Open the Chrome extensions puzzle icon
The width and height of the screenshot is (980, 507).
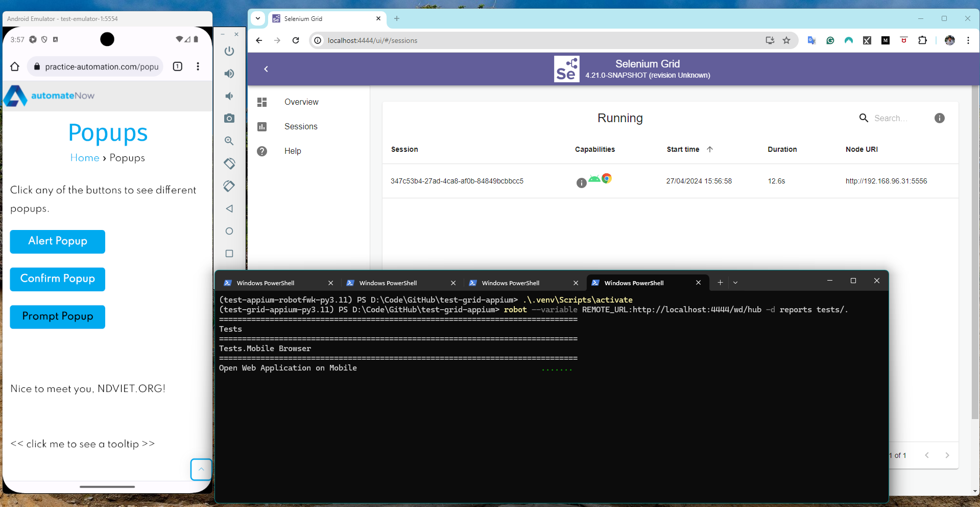[x=922, y=40]
